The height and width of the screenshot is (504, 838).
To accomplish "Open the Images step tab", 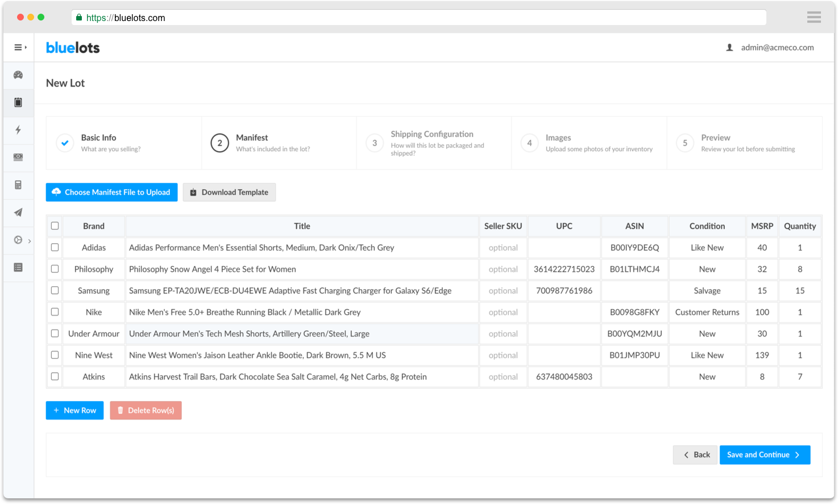I will (x=589, y=143).
